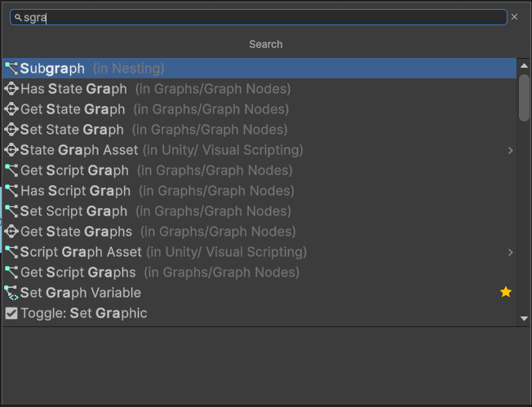Click the search magnifier icon
Screen dimensions: 532x407
point(18,17)
